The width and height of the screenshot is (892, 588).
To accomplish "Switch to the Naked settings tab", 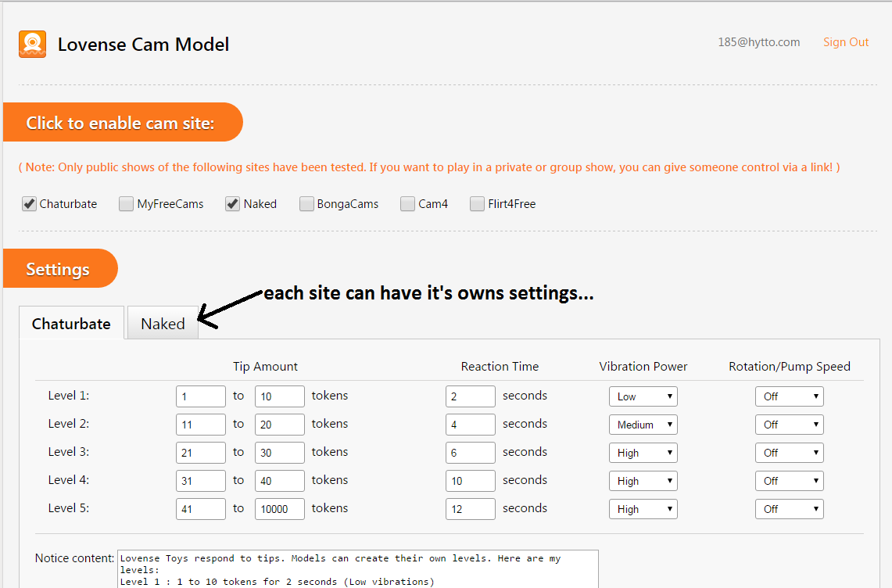I will point(163,324).
